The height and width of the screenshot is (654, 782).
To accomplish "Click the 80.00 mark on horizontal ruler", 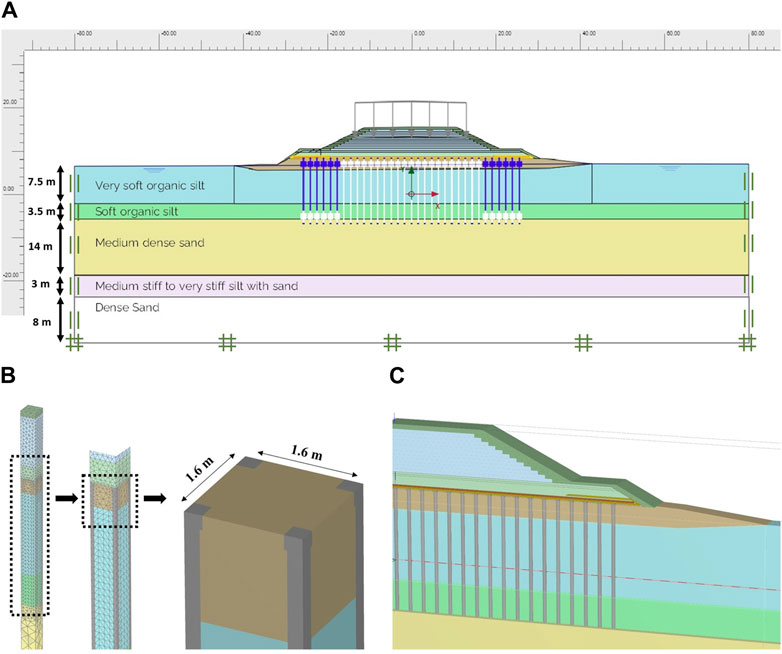I will pyautogui.click(x=758, y=33).
